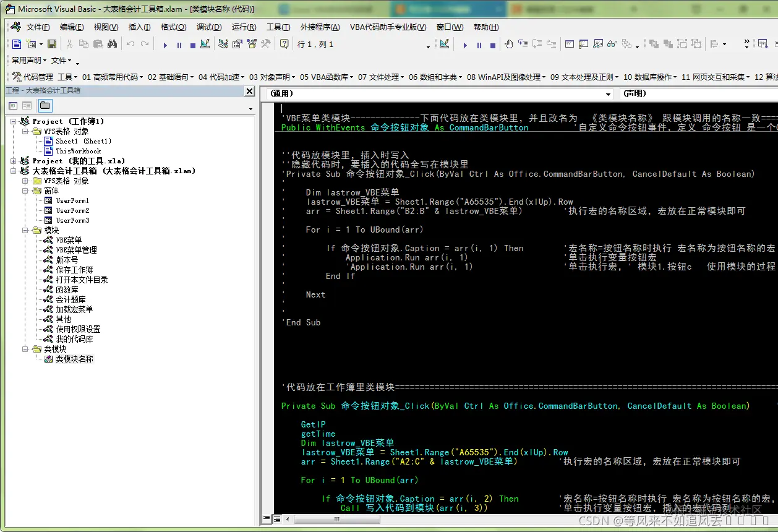The height and width of the screenshot is (532, 778).
Task: Open the 06 数组和字典 dropdown
Action: click(x=435, y=77)
